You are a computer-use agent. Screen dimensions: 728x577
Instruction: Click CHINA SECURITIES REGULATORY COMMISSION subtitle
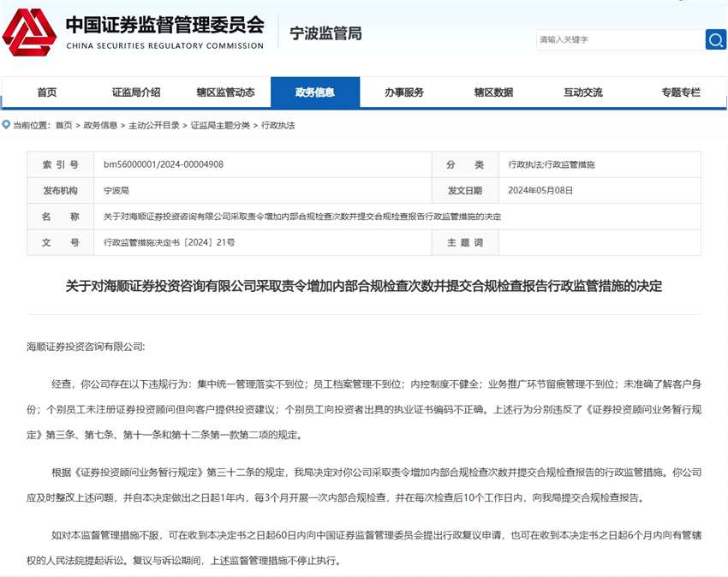point(164,45)
